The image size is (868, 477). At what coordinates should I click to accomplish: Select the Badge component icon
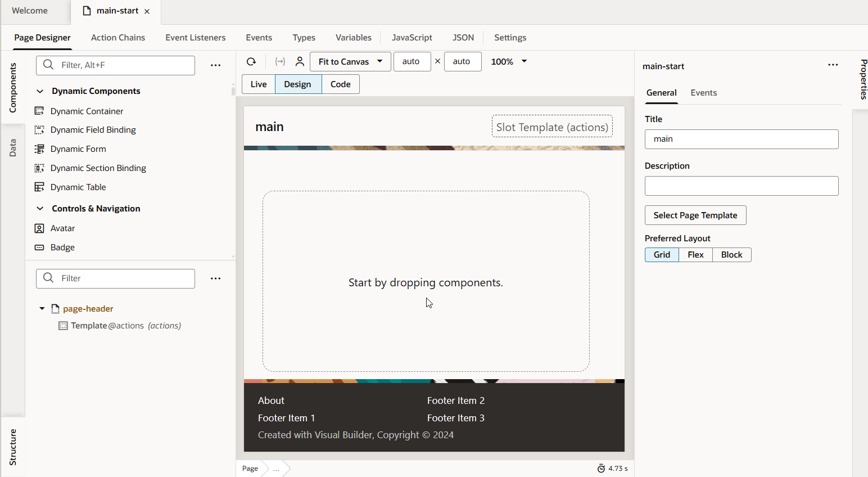39,247
